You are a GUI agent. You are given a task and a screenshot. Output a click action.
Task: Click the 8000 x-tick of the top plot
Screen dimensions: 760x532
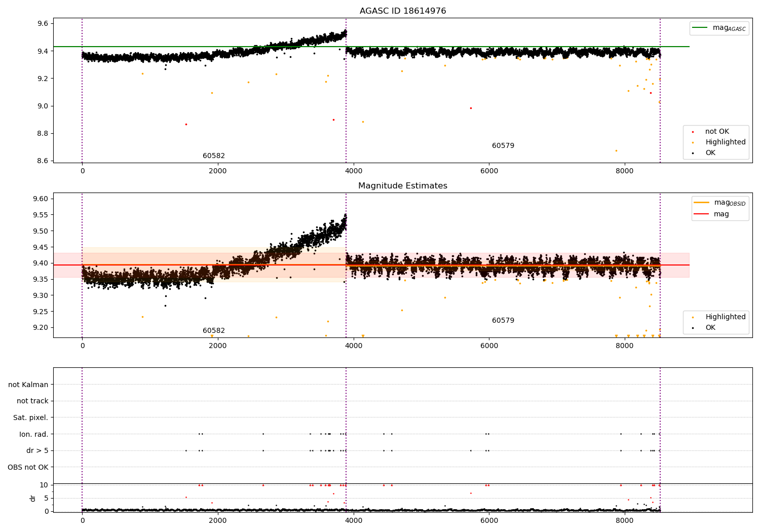[625, 171]
